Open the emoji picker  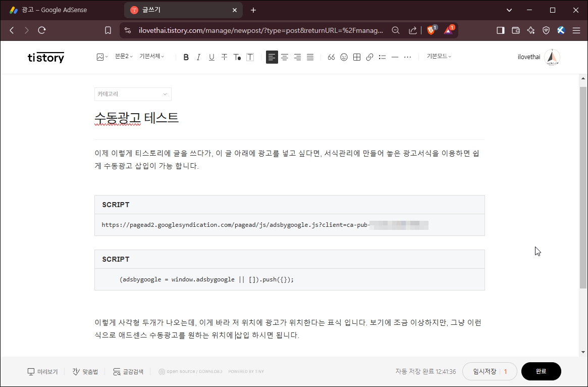tap(344, 57)
